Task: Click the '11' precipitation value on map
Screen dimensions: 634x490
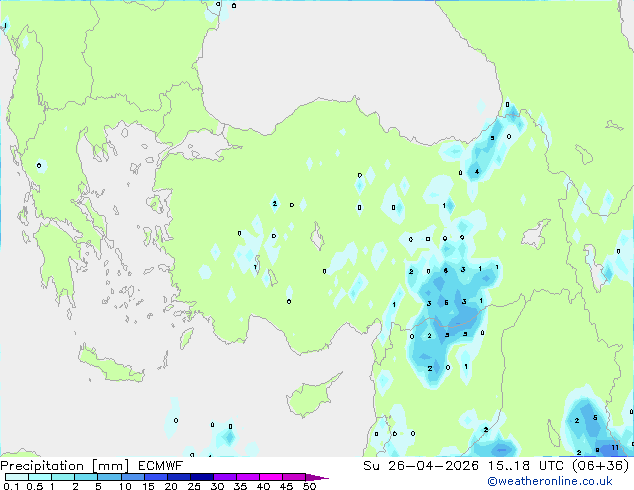Action: (x=615, y=448)
